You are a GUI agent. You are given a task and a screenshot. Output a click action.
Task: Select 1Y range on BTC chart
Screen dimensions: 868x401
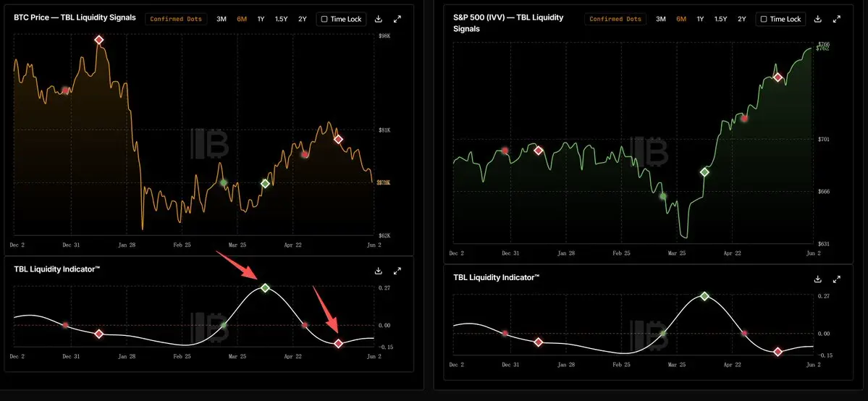(x=261, y=19)
